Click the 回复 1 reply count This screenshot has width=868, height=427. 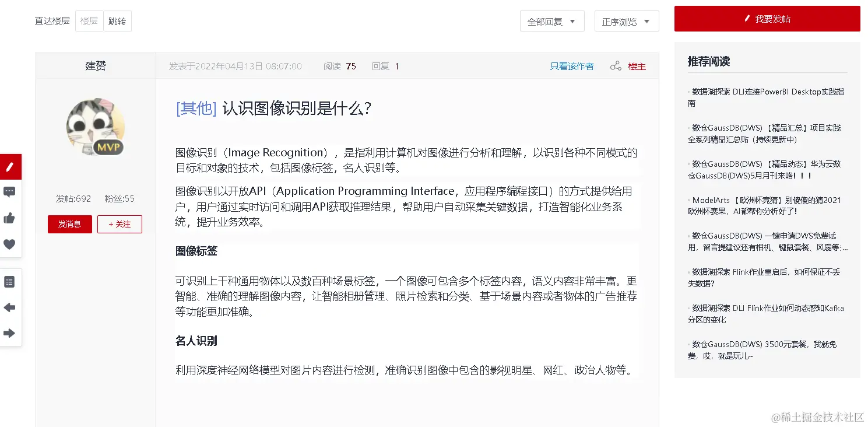pyautogui.click(x=385, y=66)
